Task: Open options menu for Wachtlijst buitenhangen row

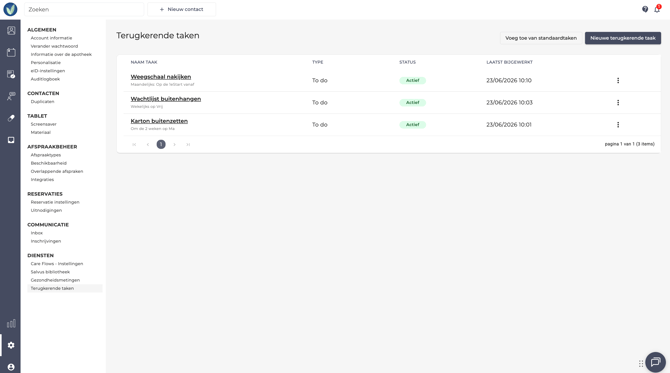Action: pyautogui.click(x=618, y=103)
